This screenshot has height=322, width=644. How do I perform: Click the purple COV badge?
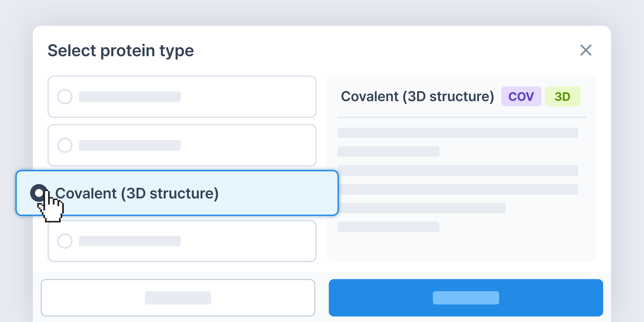[x=521, y=96]
